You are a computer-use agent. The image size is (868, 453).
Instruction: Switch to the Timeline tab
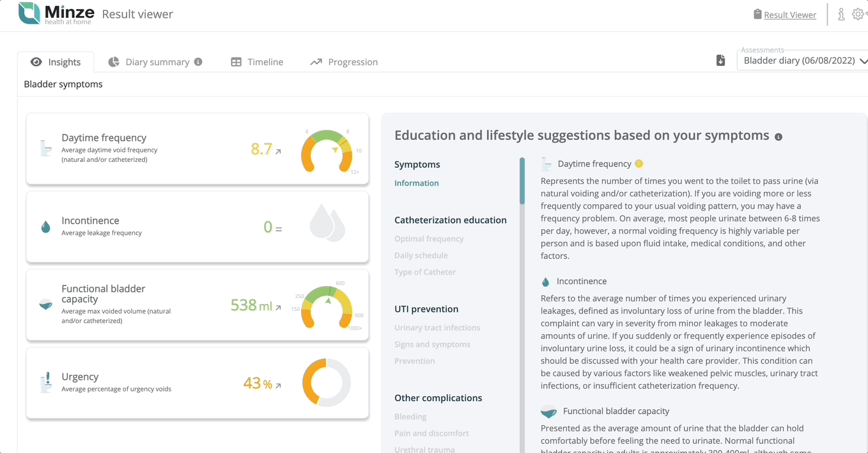257,62
